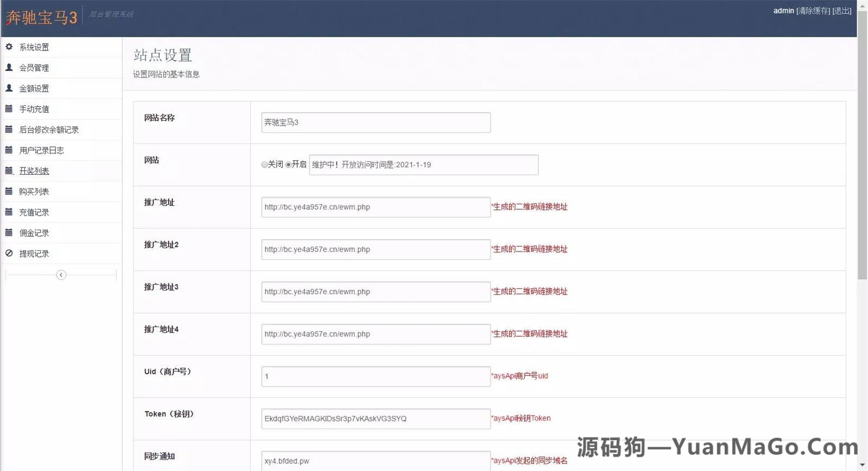Image resolution: width=868 pixels, height=471 pixels.
Task: Open 用户记录日志 in the sidebar
Action: click(42, 150)
